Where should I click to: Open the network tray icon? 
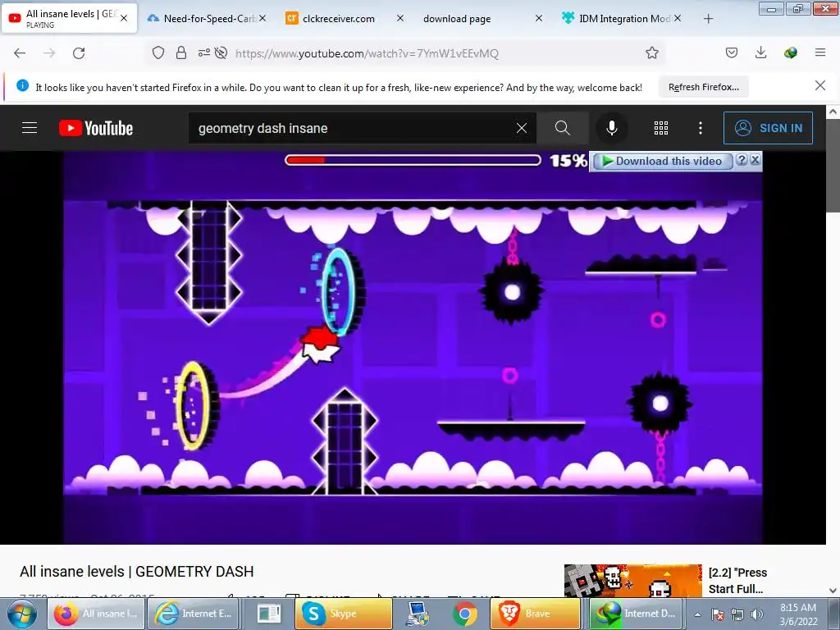tap(737, 615)
